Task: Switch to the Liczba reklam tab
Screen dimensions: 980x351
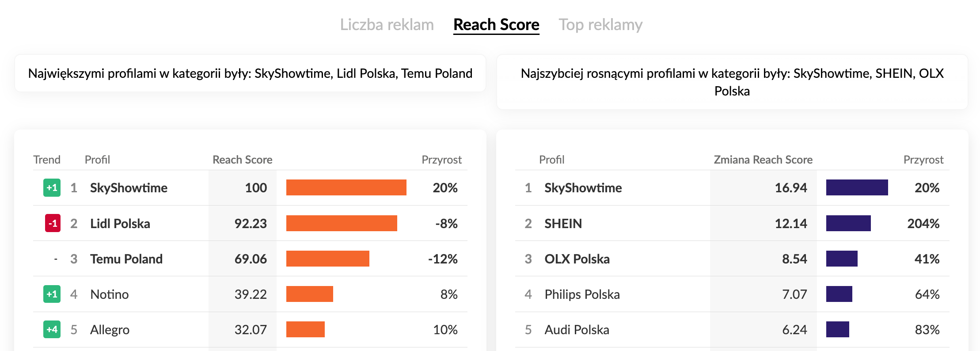Action: tap(387, 25)
